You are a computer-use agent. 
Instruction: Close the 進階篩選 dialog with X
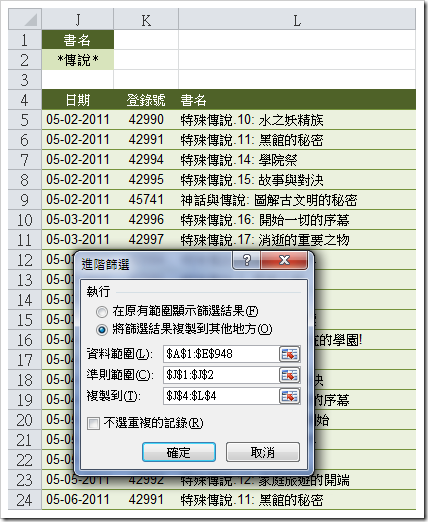coord(284,260)
